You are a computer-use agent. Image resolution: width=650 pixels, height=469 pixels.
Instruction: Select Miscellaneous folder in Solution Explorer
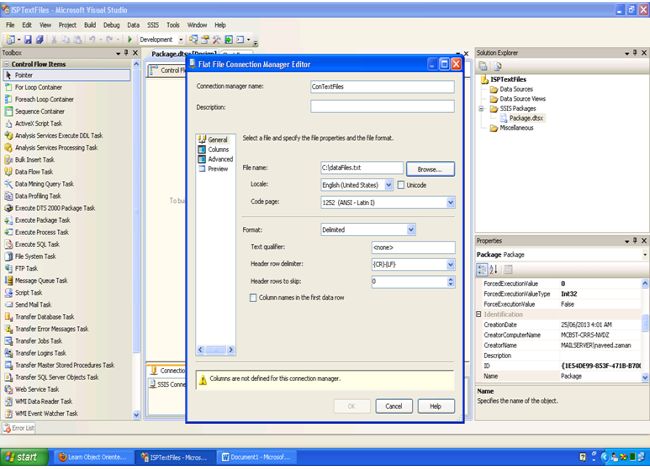(x=516, y=128)
